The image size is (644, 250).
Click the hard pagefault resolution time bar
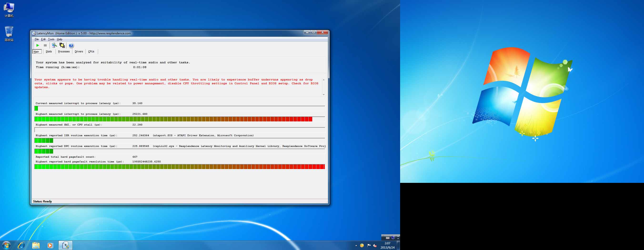(180, 167)
